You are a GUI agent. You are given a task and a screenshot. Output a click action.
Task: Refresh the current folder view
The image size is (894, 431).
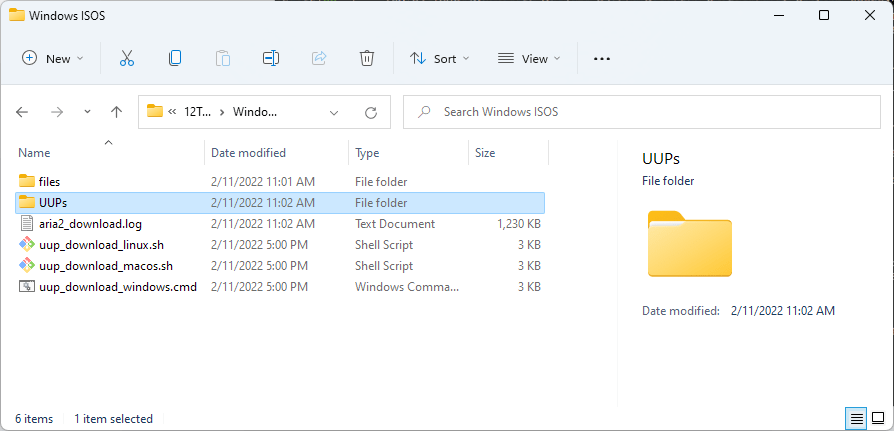tap(370, 112)
